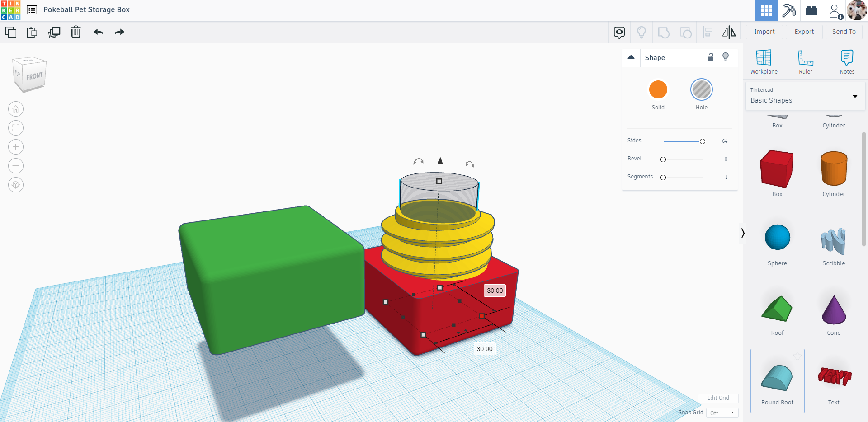This screenshot has height=422, width=868.
Task: Open the Blocks pickaxe mode
Action: pos(789,10)
